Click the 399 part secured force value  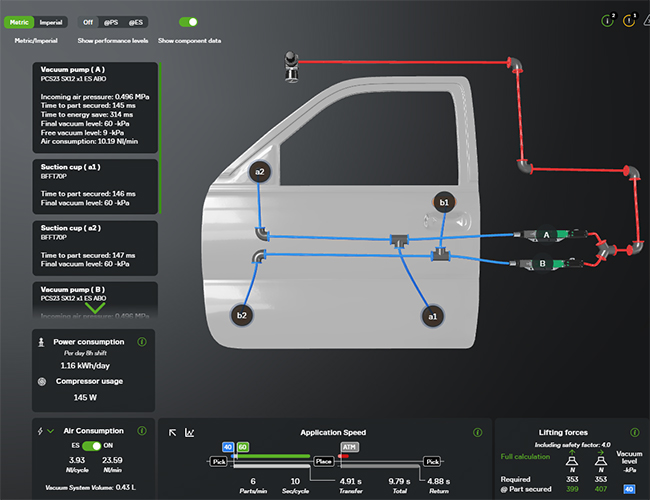pyautogui.click(x=572, y=489)
